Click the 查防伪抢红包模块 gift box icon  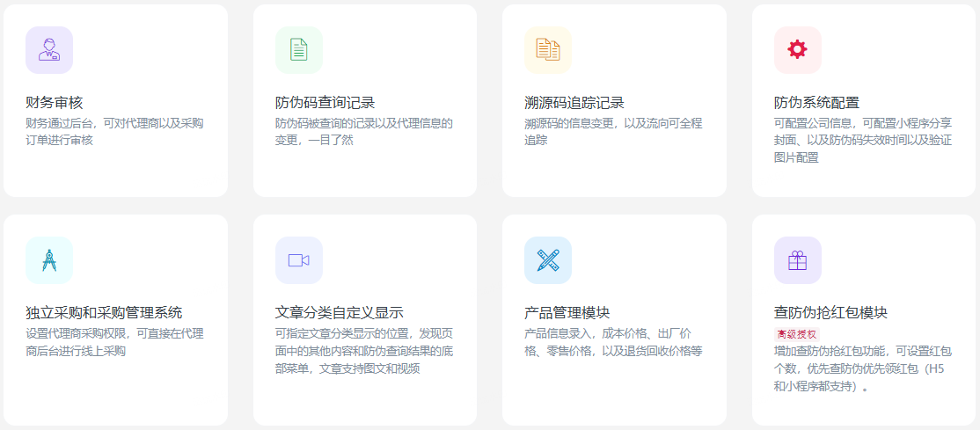(x=797, y=260)
